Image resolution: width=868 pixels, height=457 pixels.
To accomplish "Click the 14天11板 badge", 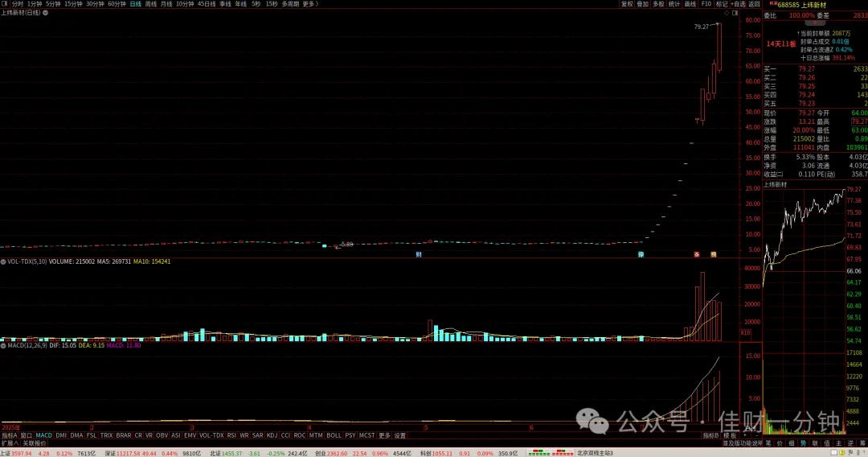I will (x=781, y=43).
